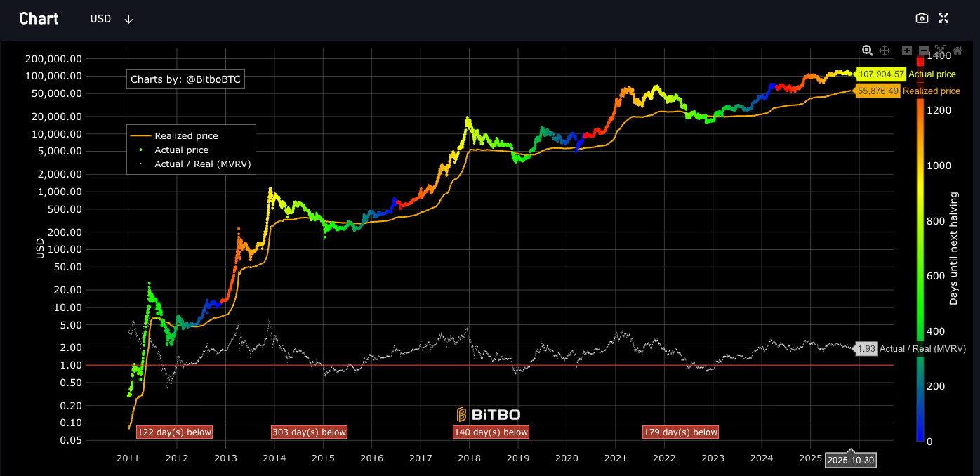Click the down arrow beside USD
Screen dimensions: 980x476
pos(128,20)
